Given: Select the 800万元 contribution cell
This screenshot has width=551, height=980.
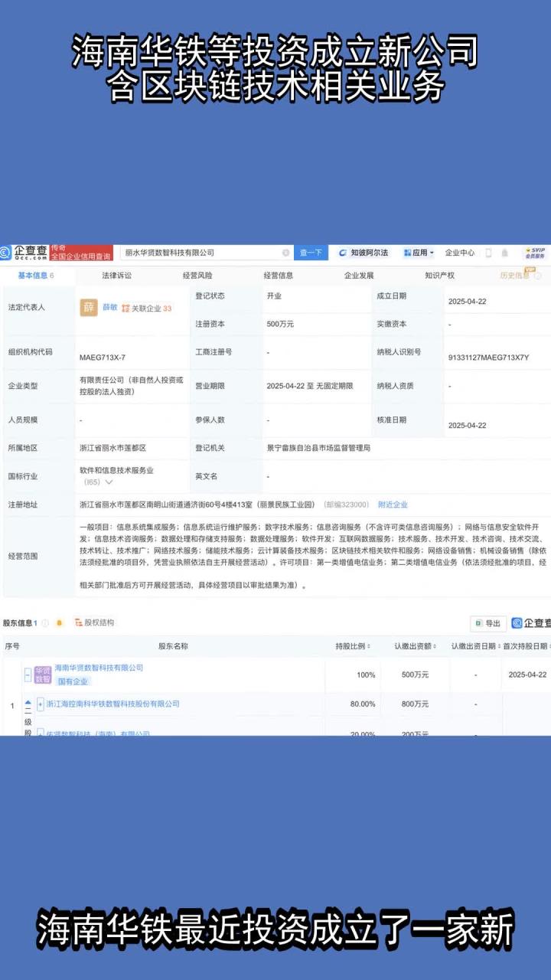Looking at the screenshot, I should coord(415,704).
